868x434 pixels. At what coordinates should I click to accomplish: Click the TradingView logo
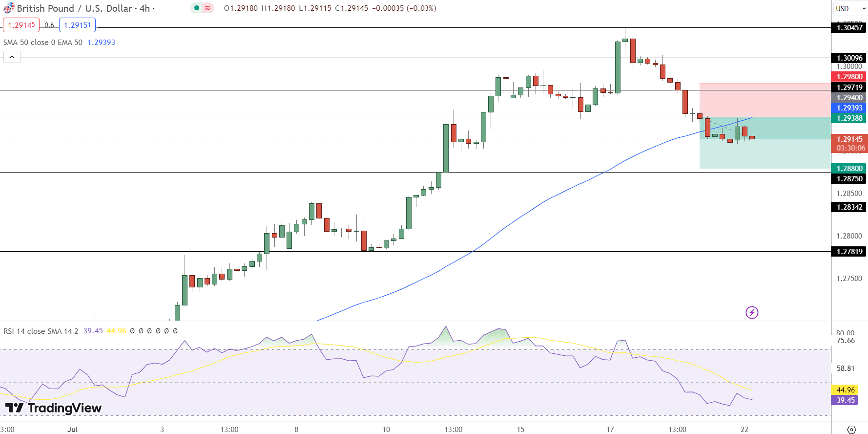point(53,408)
